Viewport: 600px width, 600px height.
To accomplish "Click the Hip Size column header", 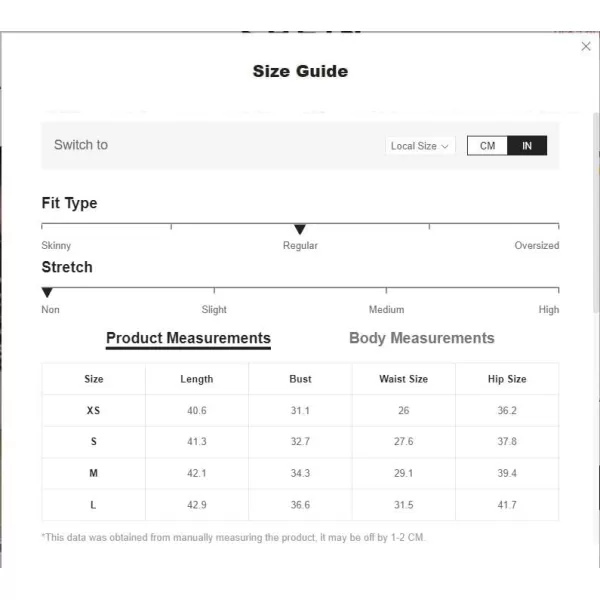I will (x=507, y=379).
